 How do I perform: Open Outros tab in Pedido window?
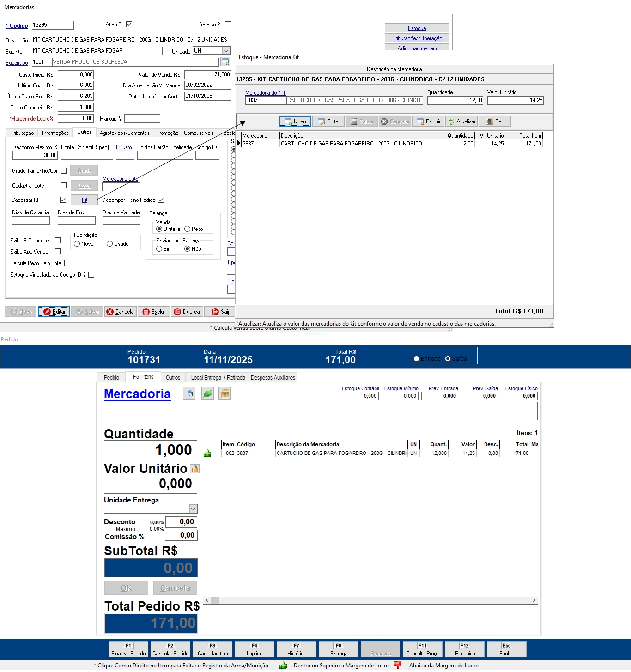coord(173,378)
